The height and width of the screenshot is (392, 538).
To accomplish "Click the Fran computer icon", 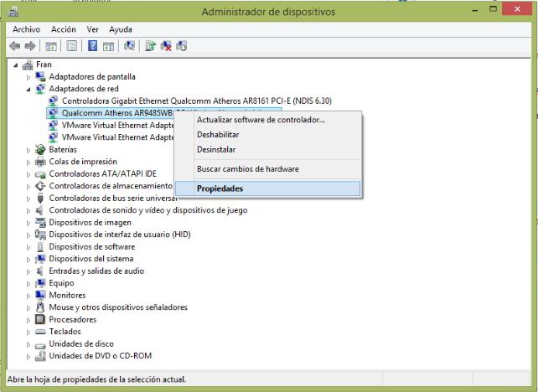I will pos(28,64).
